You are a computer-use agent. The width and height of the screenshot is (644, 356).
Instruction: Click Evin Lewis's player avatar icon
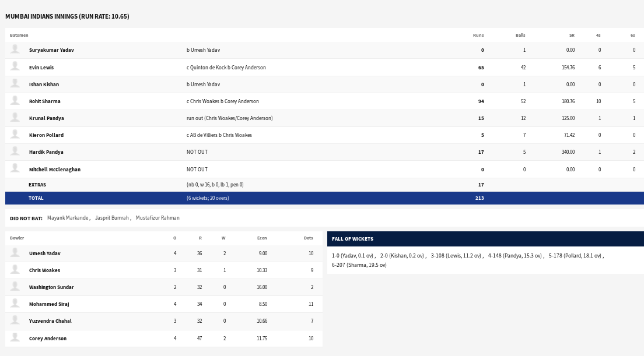[x=15, y=66]
